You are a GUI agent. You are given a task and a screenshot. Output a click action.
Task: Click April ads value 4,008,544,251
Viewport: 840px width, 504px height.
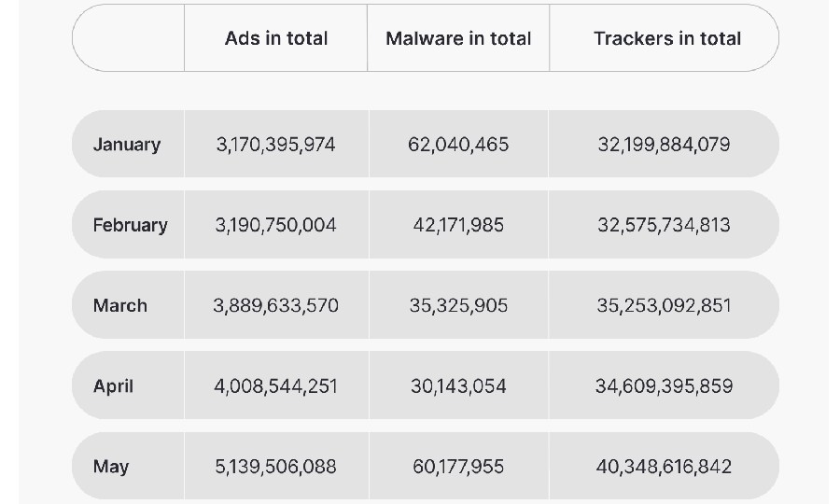[x=275, y=385]
